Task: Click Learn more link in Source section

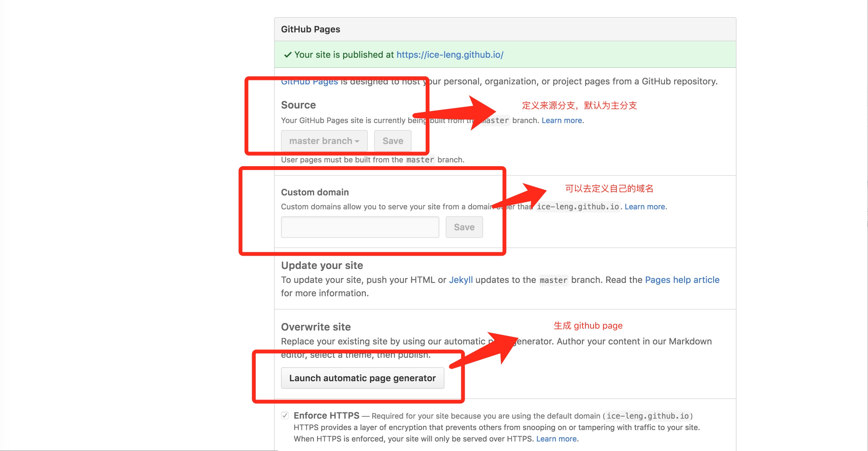Action: [x=561, y=121]
